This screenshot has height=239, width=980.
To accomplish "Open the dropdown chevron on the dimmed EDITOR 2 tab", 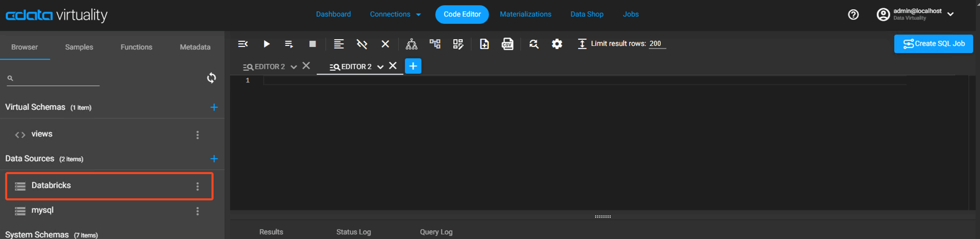I will 293,67.
